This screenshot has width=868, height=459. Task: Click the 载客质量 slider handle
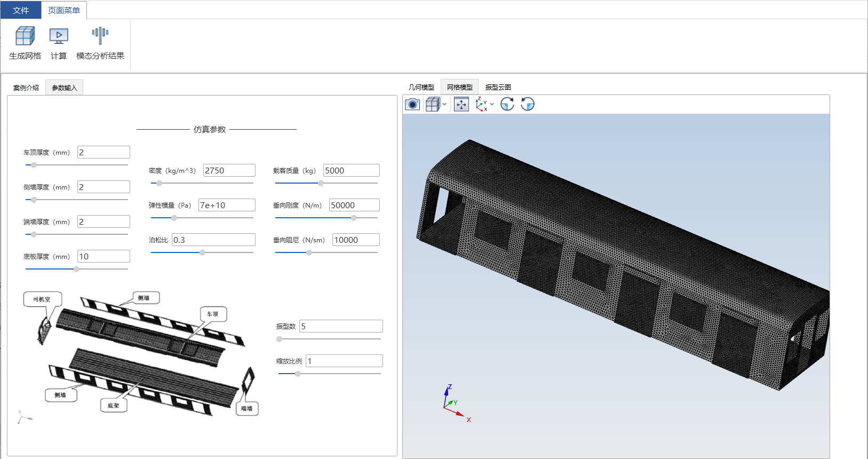[321, 183]
